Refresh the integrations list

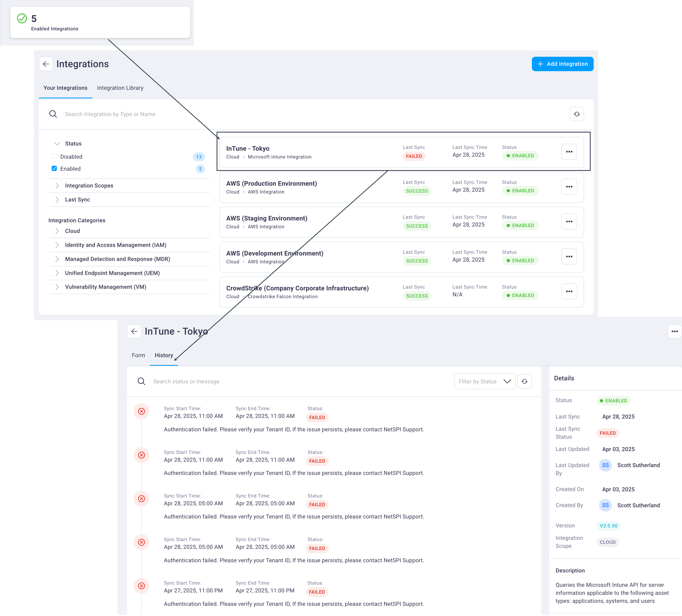pyautogui.click(x=577, y=114)
